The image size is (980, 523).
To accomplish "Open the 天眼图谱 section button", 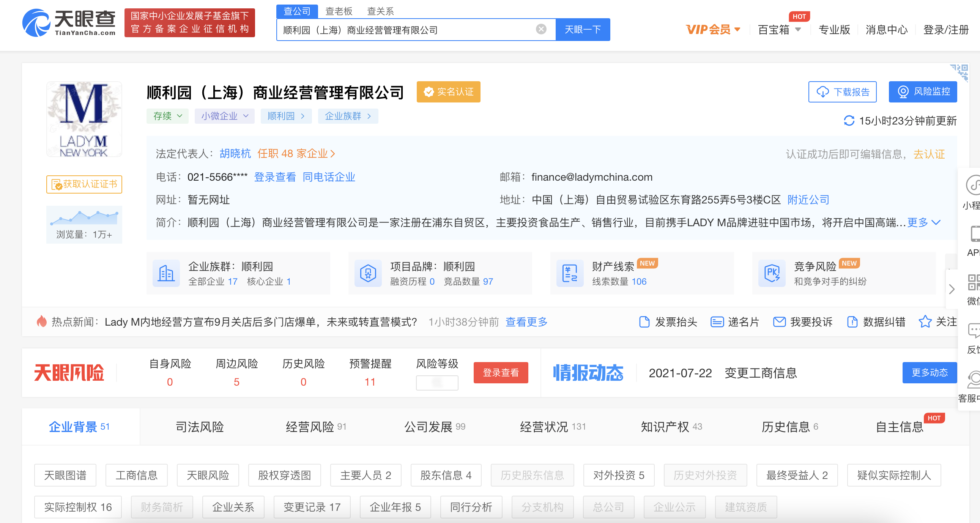I will click(x=65, y=475).
